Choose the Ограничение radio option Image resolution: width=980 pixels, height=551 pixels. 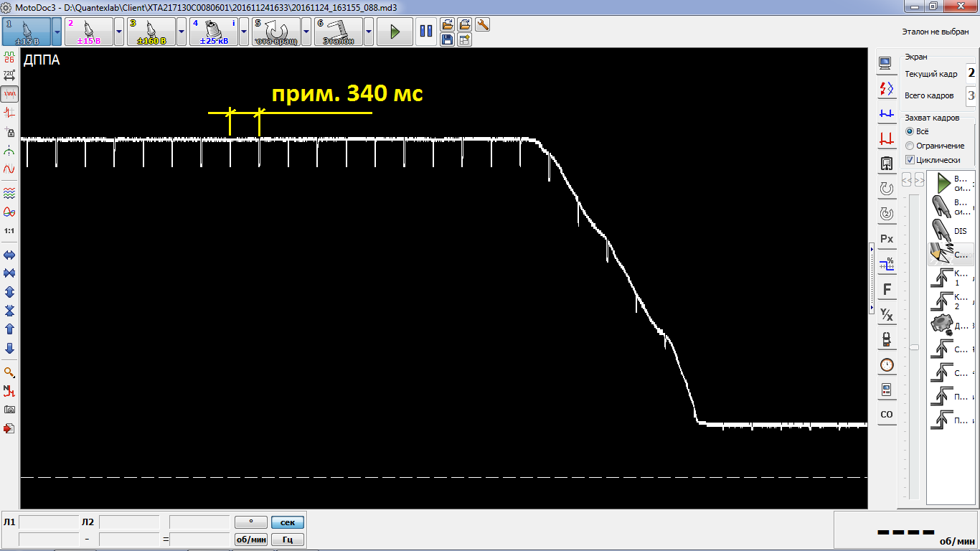pyautogui.click(x=910, y=146)
